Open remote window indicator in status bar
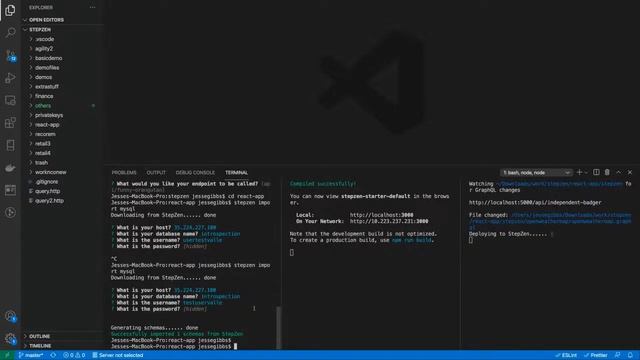 tap(7, 355)
